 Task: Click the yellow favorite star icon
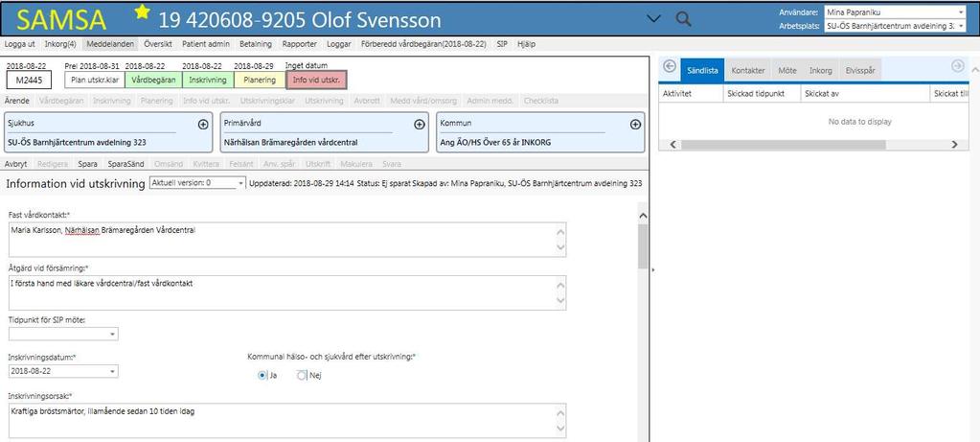(x=143, y=12)
